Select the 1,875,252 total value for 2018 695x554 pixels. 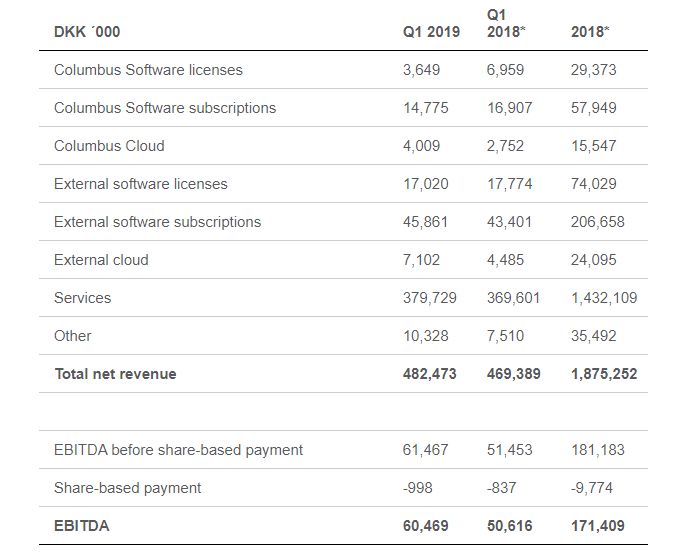(604, 374)
